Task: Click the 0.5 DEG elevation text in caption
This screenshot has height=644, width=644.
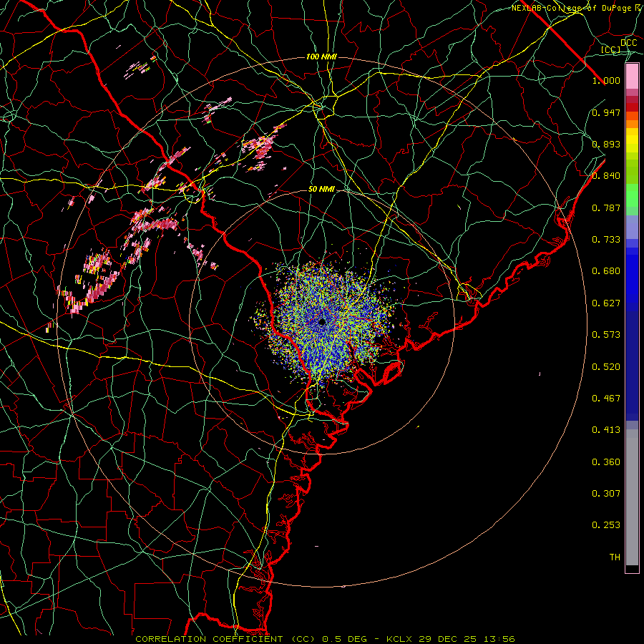Action: (343, 639)
